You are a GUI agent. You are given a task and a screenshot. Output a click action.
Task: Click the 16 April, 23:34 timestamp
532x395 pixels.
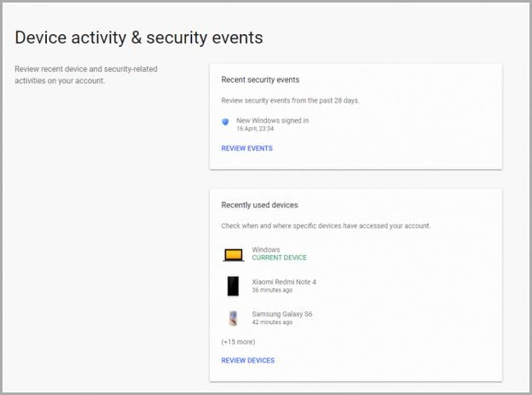[x=255, y=129]
